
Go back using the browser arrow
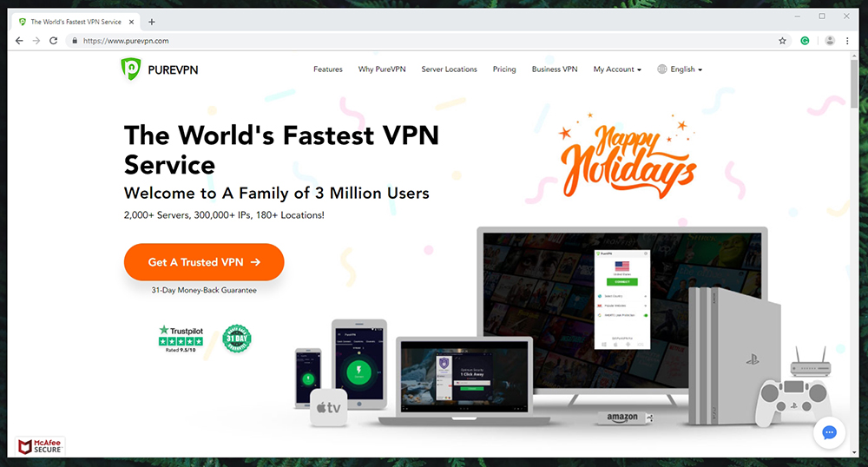coord(19,41)
